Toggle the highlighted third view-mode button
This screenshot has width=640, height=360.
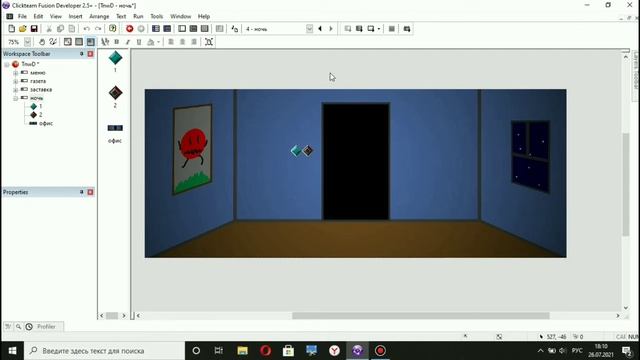pos(91,42)
